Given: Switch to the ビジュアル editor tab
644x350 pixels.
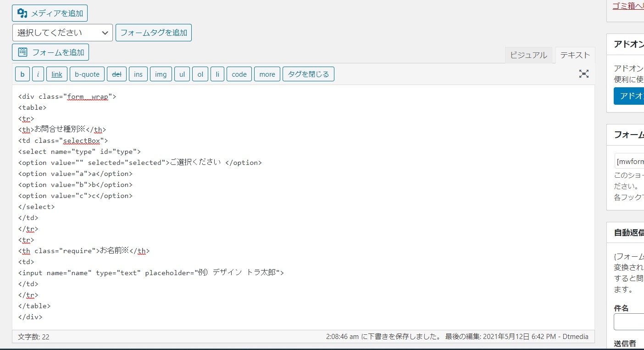Looking at the screenshot, I should (x=528, y=55).
